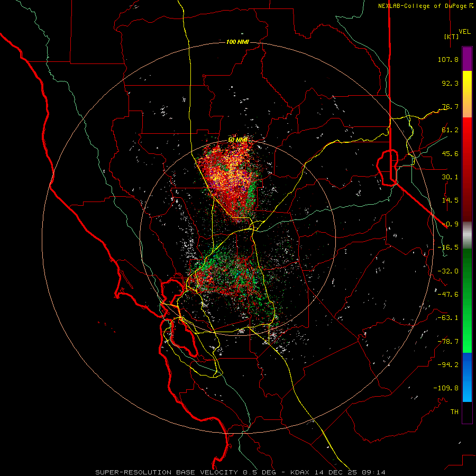
Task: Click the TH threshold label
Action: click(454, 412)
